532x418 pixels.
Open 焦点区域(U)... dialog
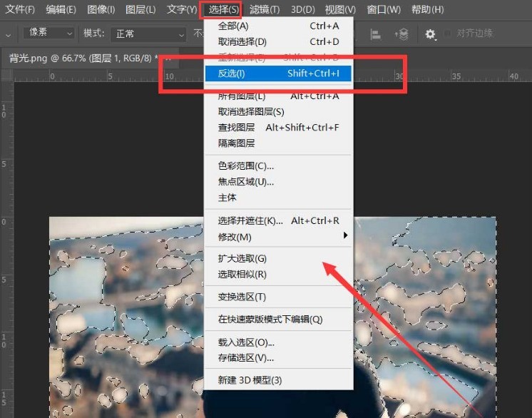coord(278,182)
